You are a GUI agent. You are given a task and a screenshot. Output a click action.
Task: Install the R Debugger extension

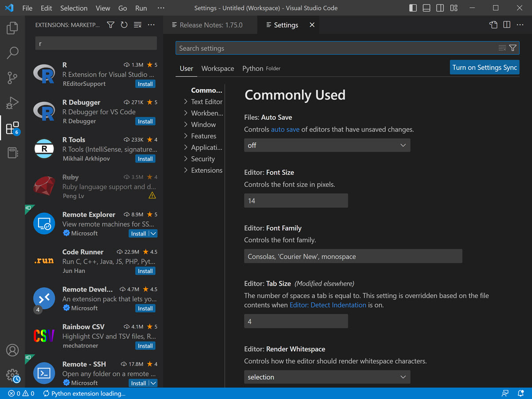pos(145,121)
